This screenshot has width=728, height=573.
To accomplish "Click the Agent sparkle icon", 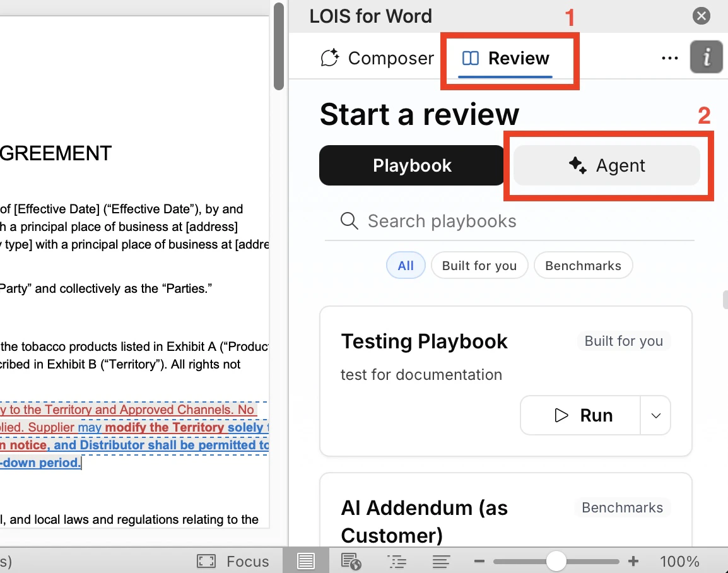I will [x=578, y=165].
